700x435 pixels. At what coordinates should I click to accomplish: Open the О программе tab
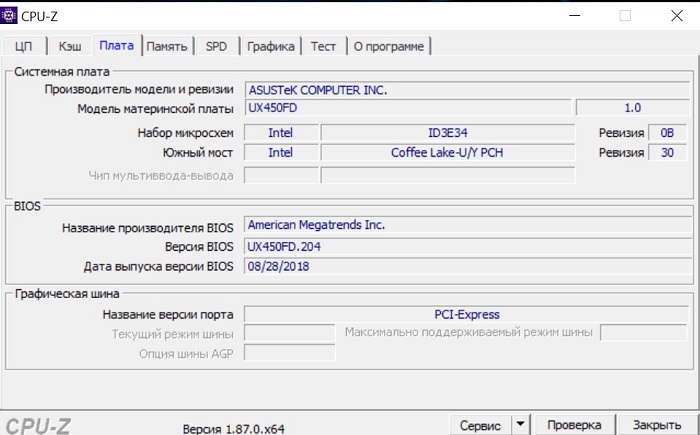[x=388, y=46]
